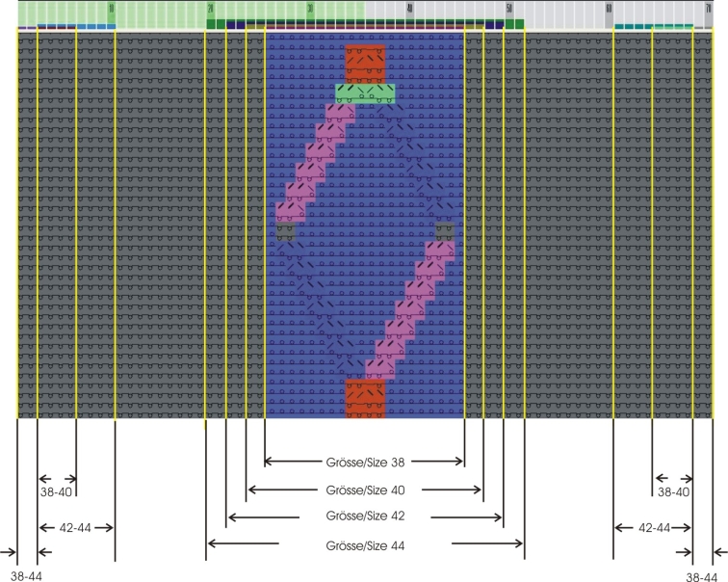Click the small grey square on the motif's right edge

[445, 231]
